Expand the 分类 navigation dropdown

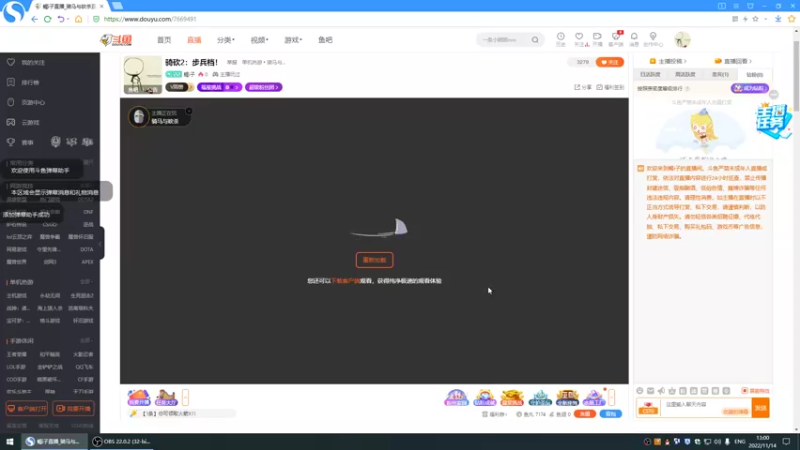[226, 40]
